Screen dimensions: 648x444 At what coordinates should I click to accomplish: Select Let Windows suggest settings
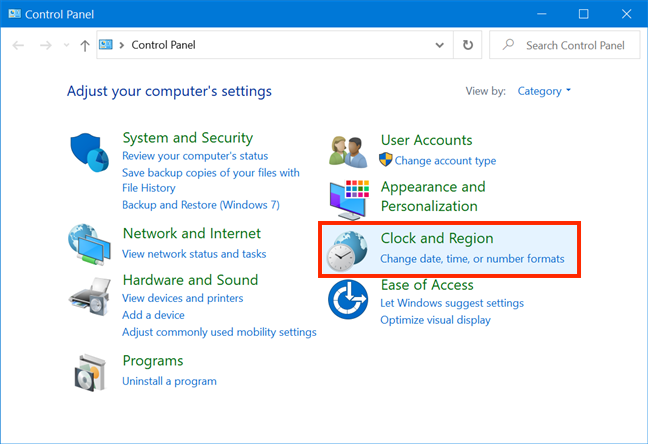[x=452, y=303]
